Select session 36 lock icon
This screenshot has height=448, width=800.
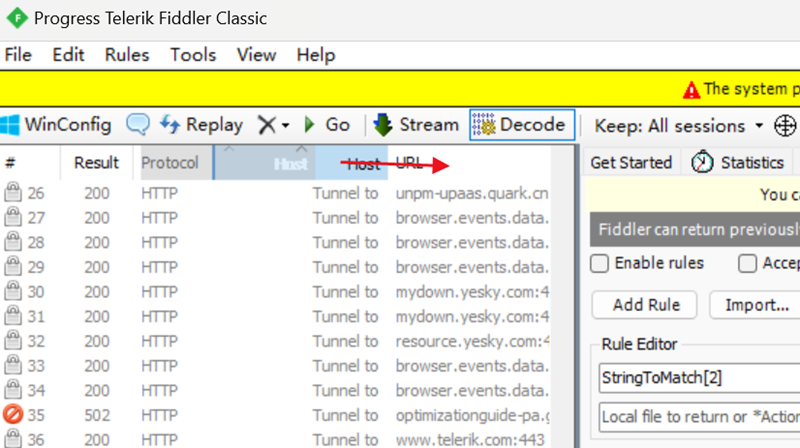pos(13,438)
